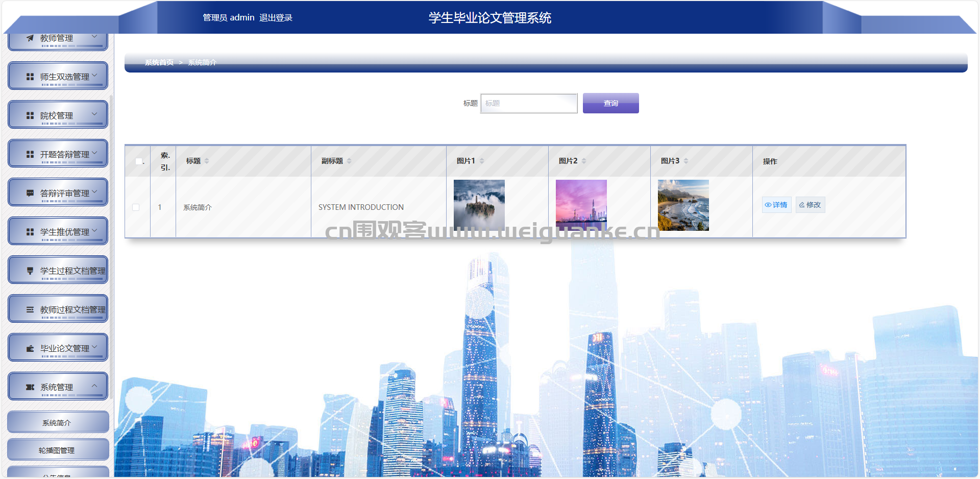Click the grid icon beside 院校管理
The image size is (980, 479).
tap(30, 115)
